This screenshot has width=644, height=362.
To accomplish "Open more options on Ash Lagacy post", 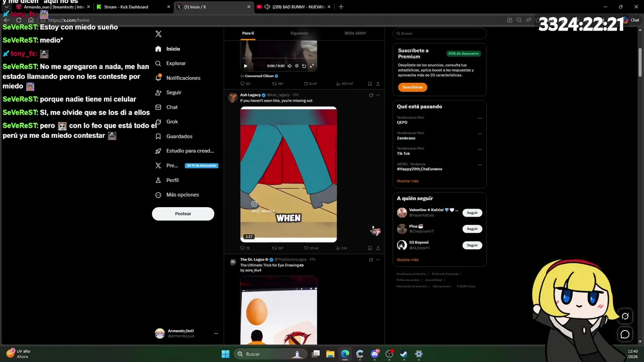I will [x=378, y=95].
